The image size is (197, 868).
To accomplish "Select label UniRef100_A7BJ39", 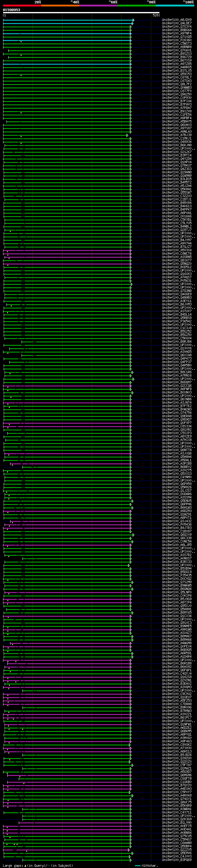I will pos(177,135).
